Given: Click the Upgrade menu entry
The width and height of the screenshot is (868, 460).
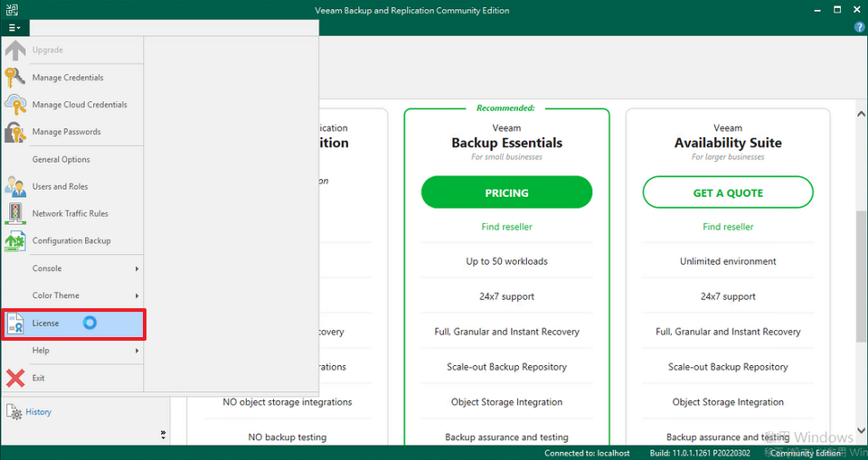Looking at the screenshot, I should coord(73,50).
